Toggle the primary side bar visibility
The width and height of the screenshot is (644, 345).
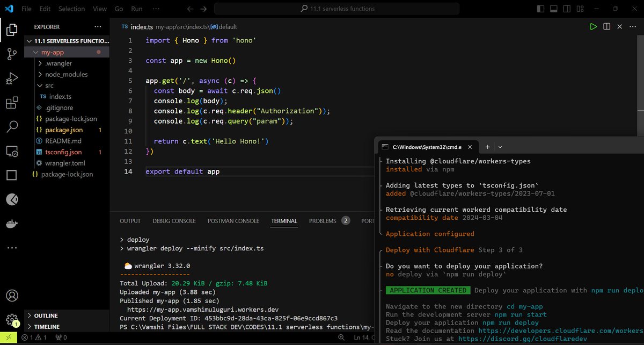coord(540,9)
